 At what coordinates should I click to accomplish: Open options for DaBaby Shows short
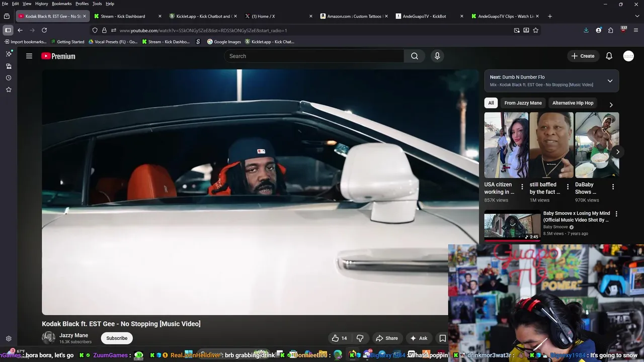tap(613, 187)
